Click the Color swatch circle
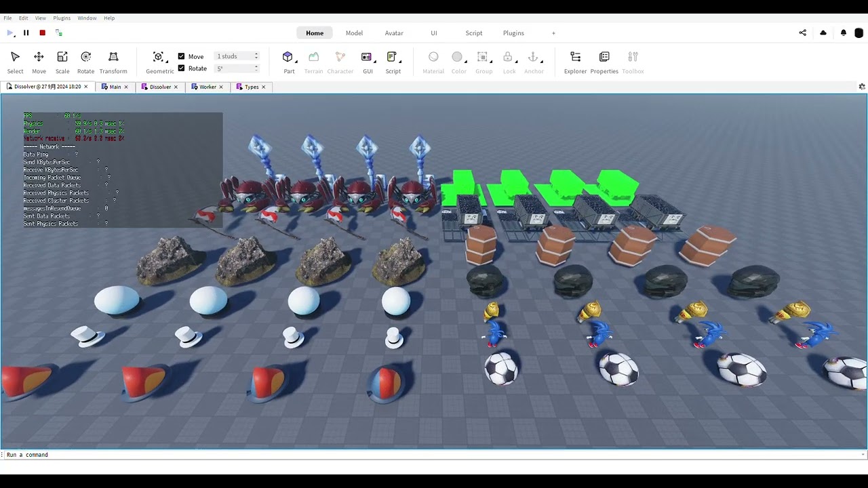 coord(457,57)
